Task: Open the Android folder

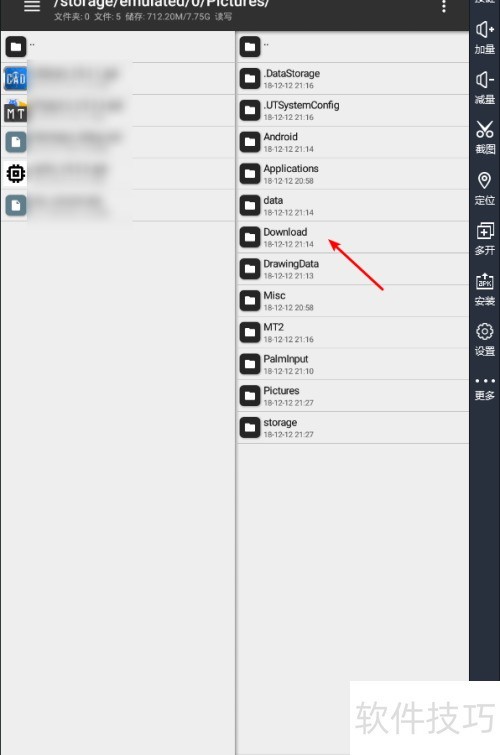Action: [x=353, y=142]
